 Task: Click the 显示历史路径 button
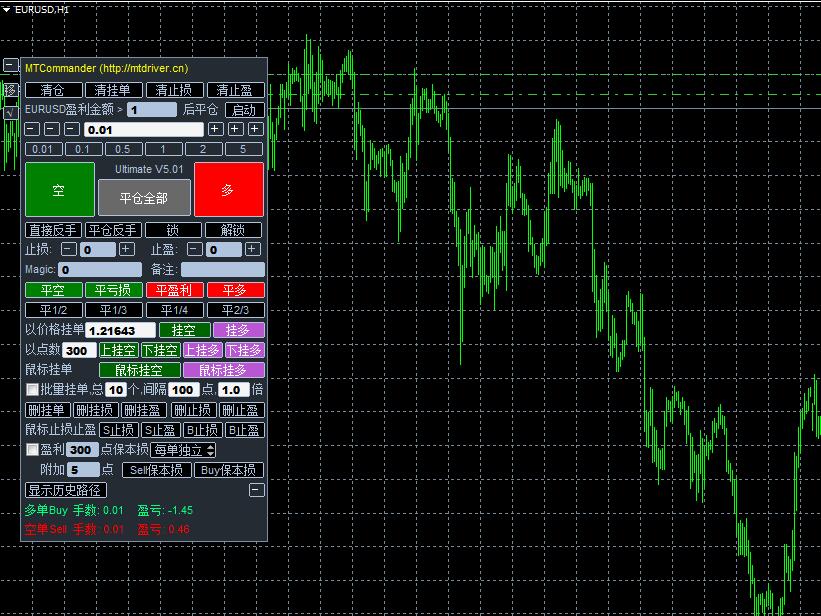[66, 490]
